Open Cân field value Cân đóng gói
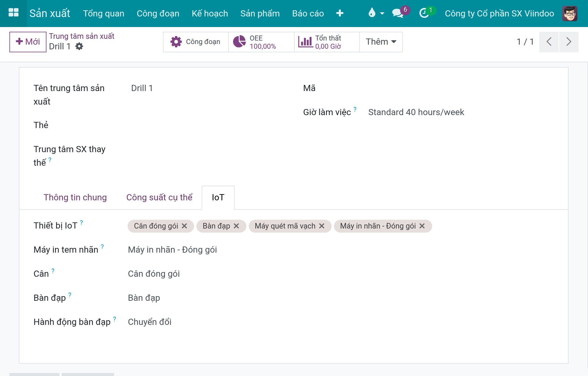 [x=154, y=274]
